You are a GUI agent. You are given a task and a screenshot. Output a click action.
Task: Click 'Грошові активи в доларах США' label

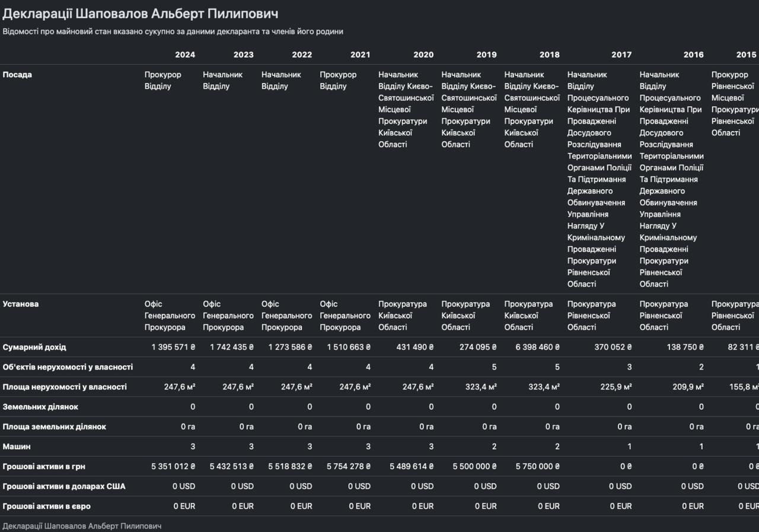coord(64,486)
